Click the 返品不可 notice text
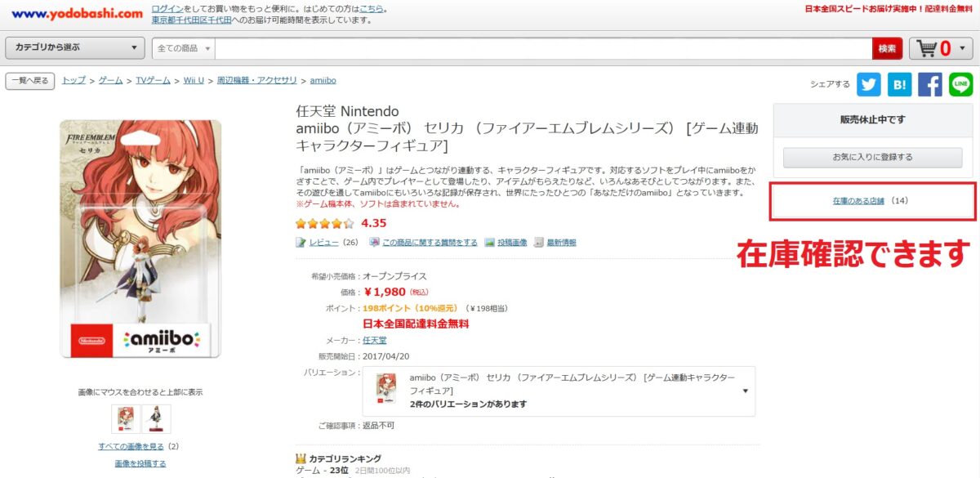Screen dimensions: 980x478 379,426
